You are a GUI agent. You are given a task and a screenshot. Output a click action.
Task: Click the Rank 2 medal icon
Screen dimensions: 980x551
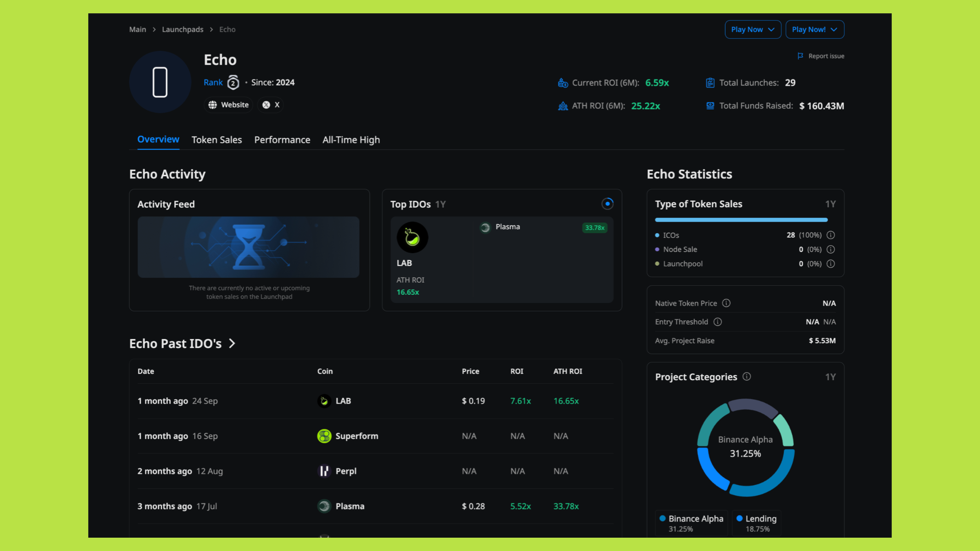click(233, 83)
